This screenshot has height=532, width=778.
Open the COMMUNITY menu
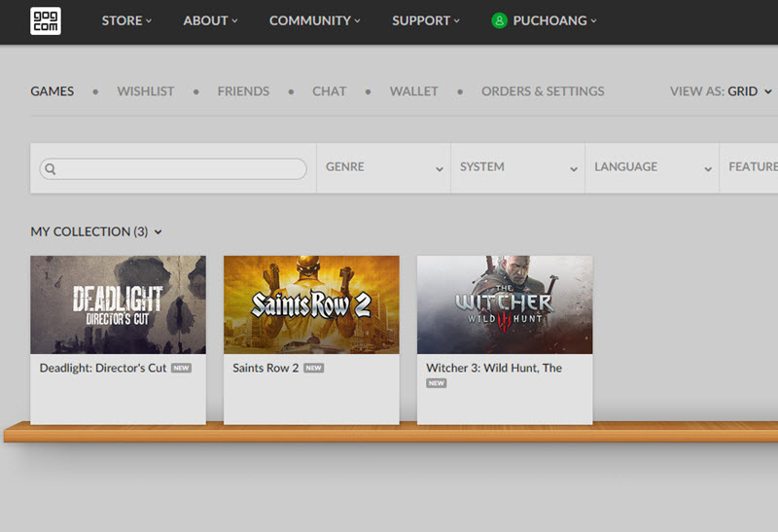(x=314, y=20)
